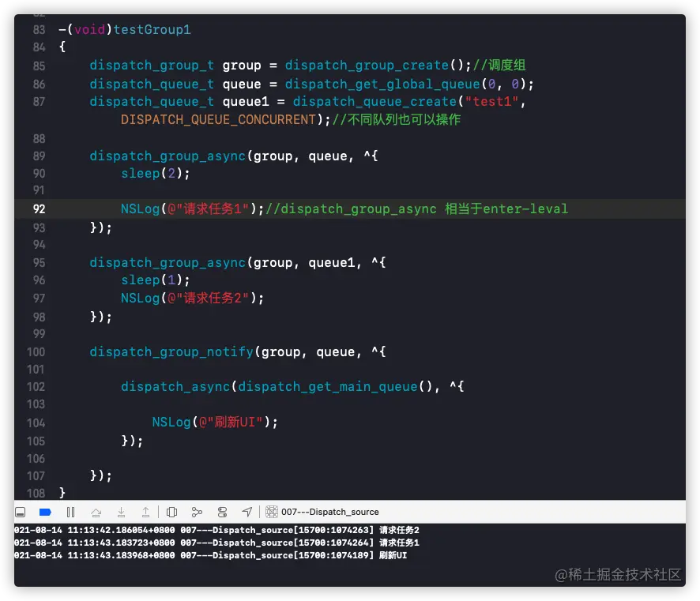Screen dimensions: 700x601
Task: Click the "请求任务2" string in code
Action: [x=208, y=298]
